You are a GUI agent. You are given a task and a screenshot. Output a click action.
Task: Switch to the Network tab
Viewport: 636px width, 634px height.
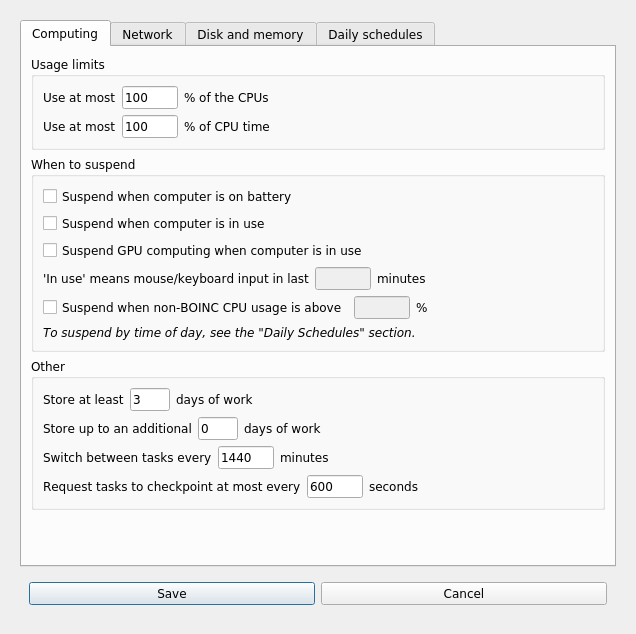[147, 34]
